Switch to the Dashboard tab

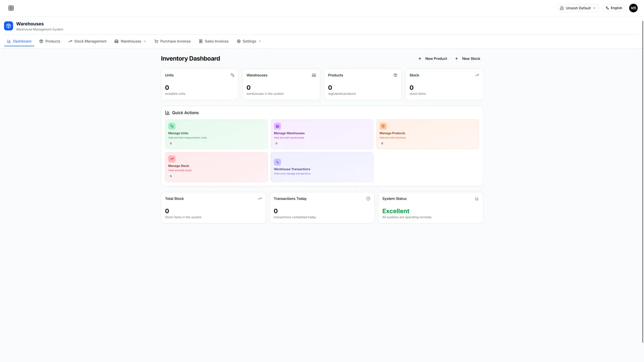(x=19, y=41)
